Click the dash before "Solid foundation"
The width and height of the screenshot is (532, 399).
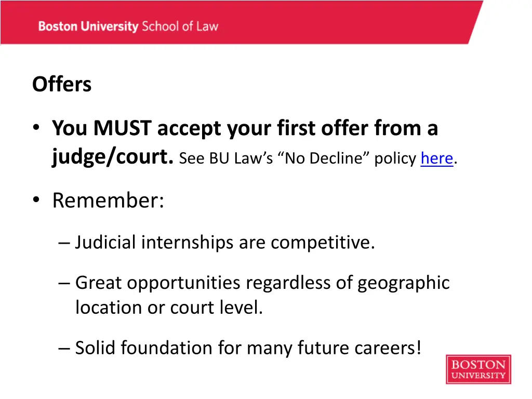click(64, 348)
